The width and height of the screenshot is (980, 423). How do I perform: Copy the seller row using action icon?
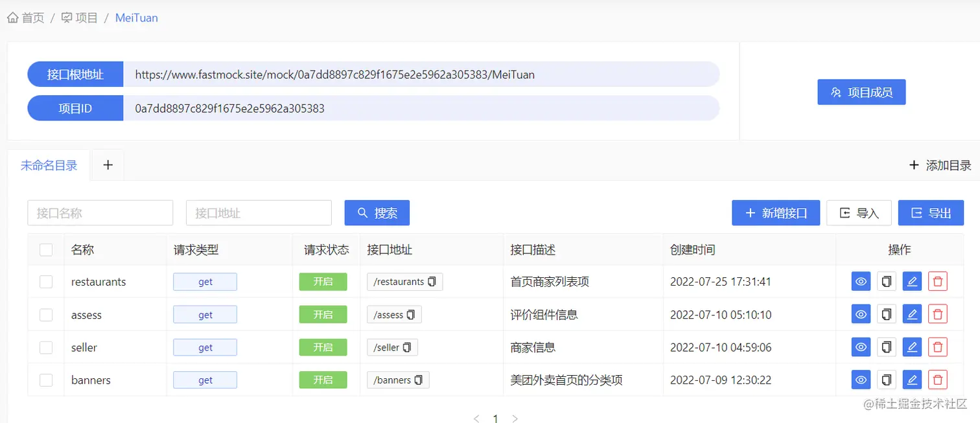(x=887, y=347)
